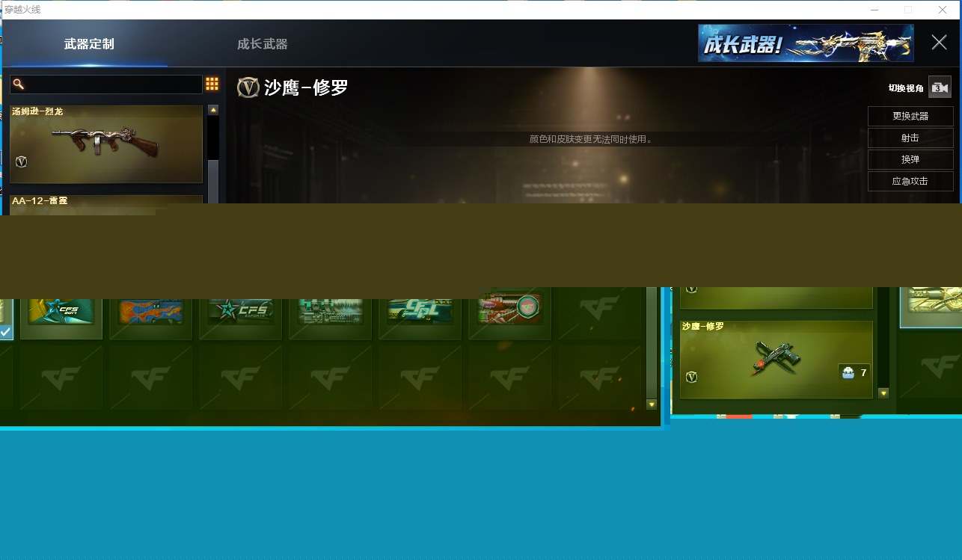Toggle the blue checkmark box beside the skins
The height and width of the screenshot is (560, 962).
(5, 331)
